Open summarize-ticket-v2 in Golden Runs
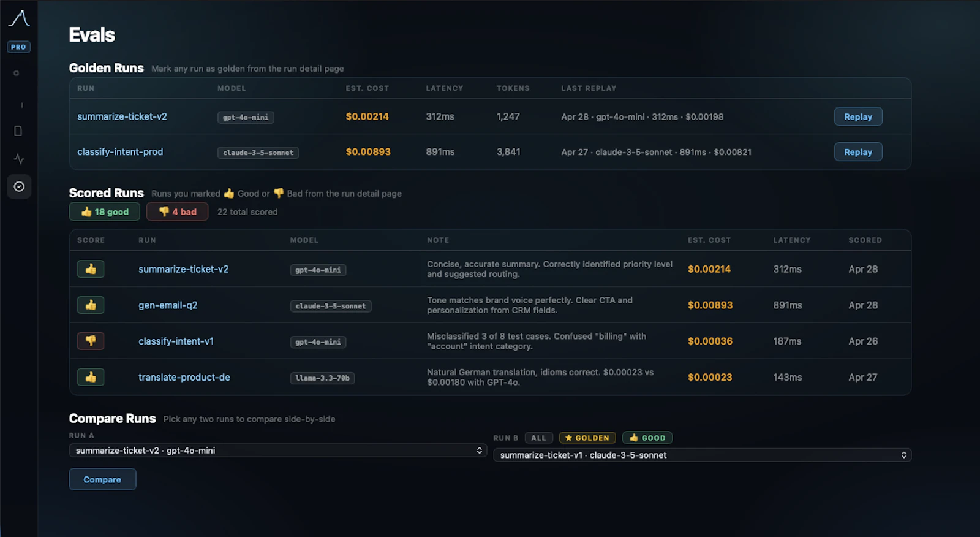Viewport: 980px width, 537px height. pos(122,116)
